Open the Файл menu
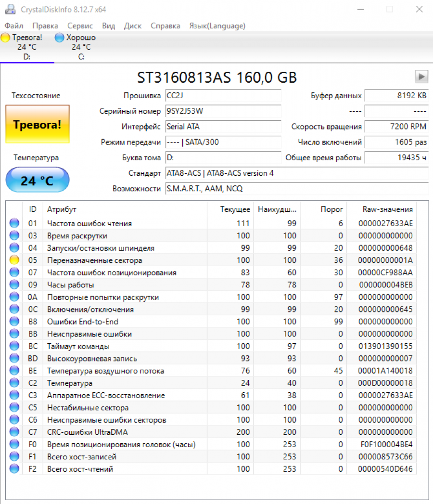The width and height of the screenshot is (433, 504). [14, 26]
